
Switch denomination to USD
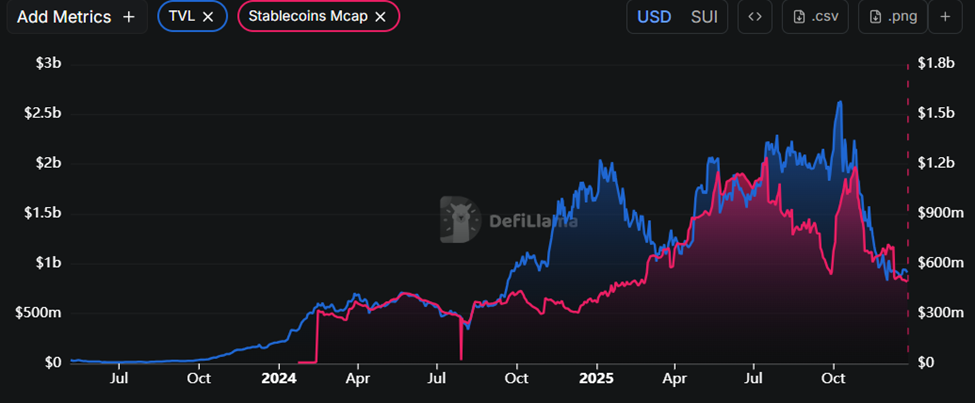pyautogui.click(x=655, y=17)
